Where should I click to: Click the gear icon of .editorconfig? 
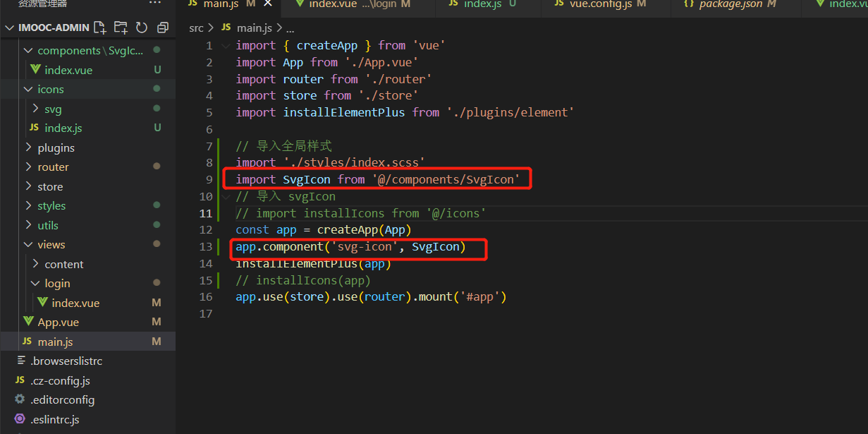[20, 399]
